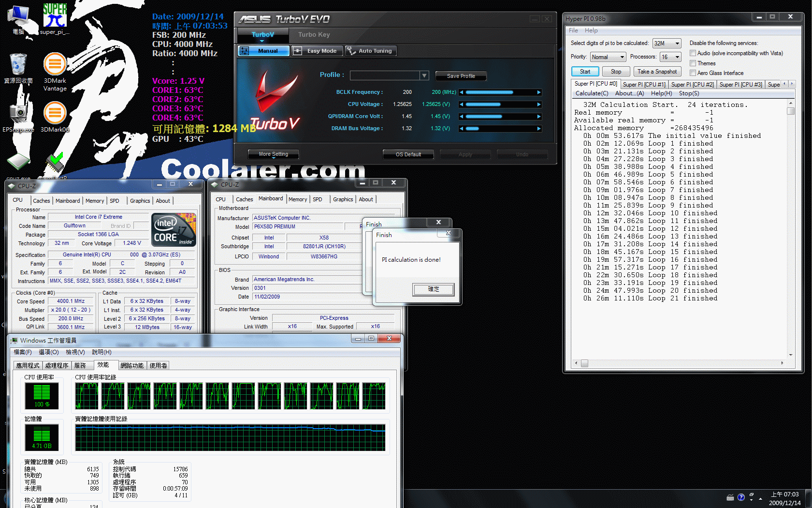Toggle Audio service checkbox in Hyper PI

(693, 53)
